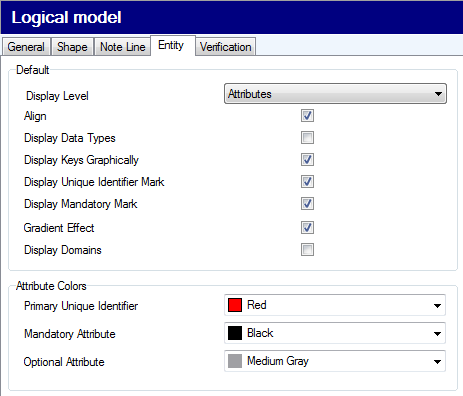
Task: Click the Display Level label
Action: 57,96
